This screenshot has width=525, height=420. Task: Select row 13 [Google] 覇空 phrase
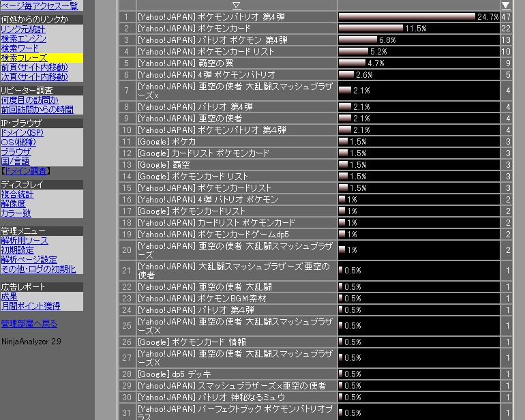164,165
